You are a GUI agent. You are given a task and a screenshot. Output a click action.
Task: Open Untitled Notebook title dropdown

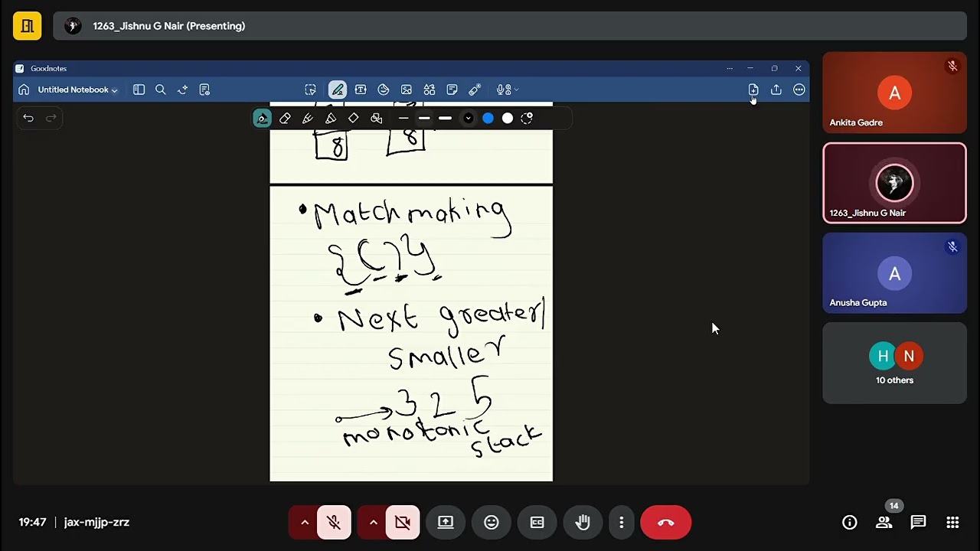point(77,90)
